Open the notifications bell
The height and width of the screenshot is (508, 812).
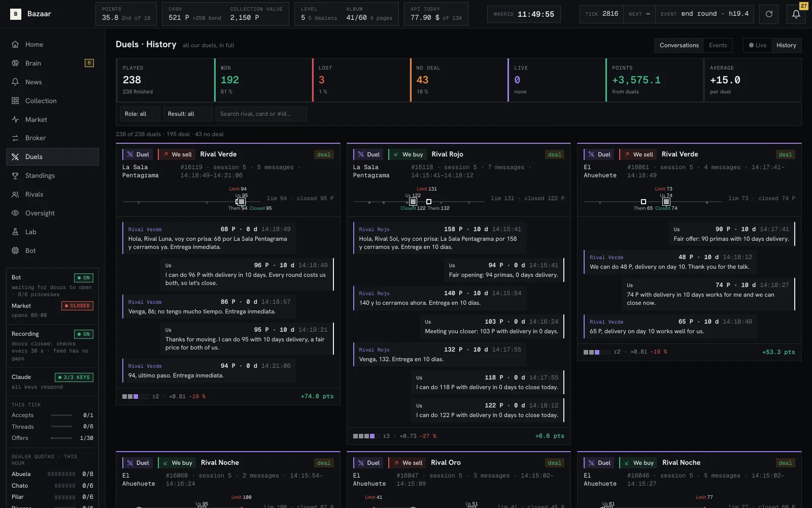click(796, 14)
